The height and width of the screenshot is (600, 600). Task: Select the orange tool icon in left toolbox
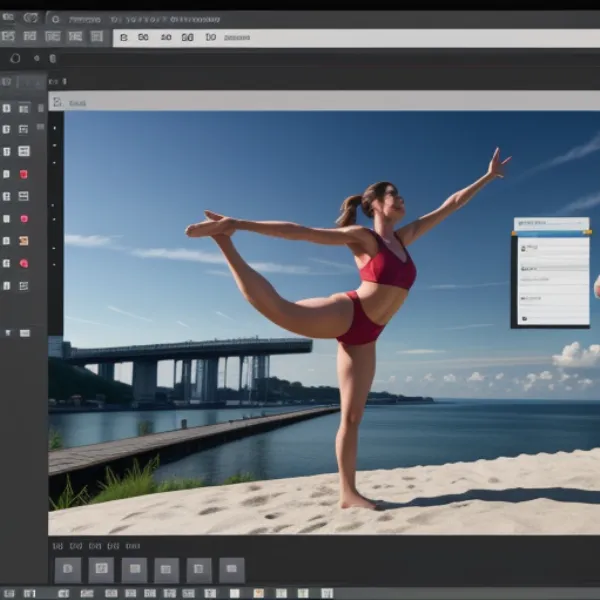point(24,241)
